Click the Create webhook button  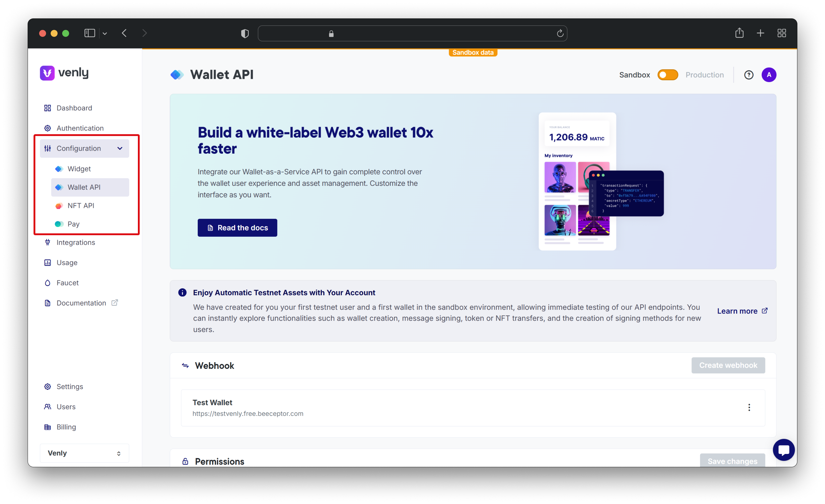728,365
